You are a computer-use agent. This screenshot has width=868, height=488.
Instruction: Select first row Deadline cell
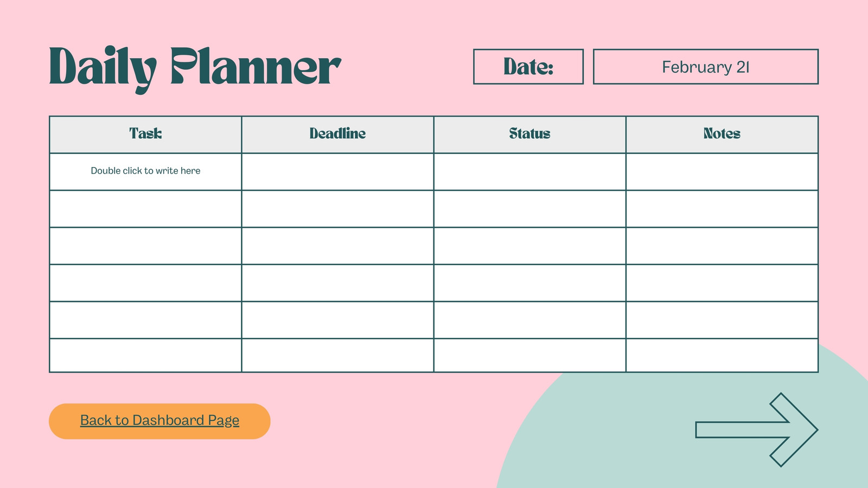click(337, 171)
